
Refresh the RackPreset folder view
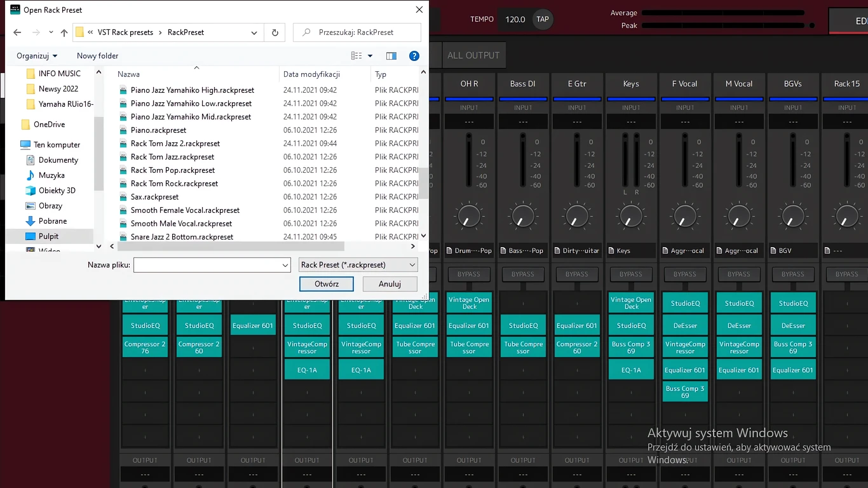275,32
